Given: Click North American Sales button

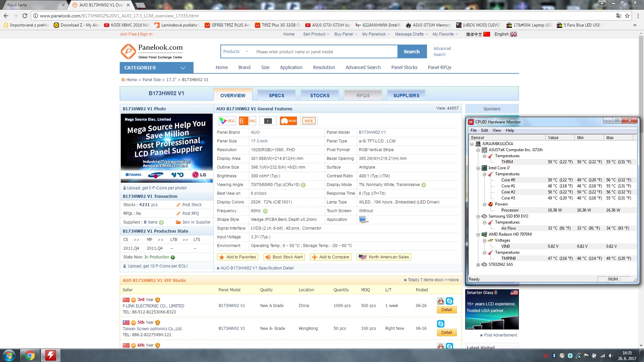Looking at the screenshot, I should pos(384,257).
